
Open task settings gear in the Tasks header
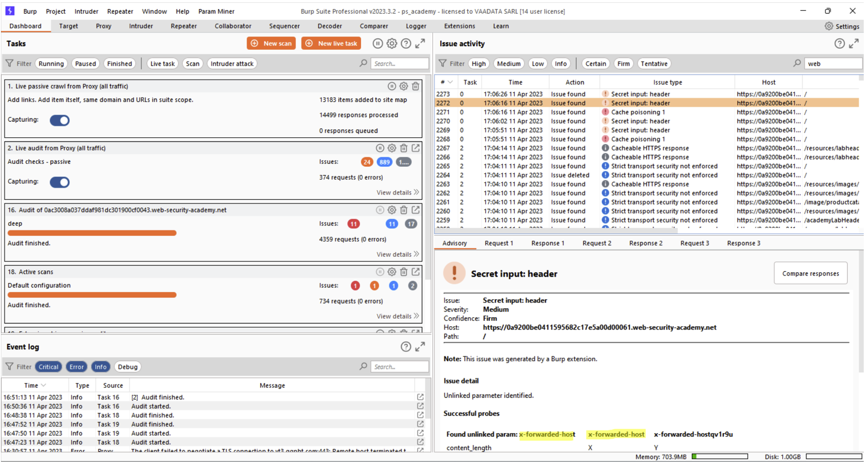click(391, 44)
